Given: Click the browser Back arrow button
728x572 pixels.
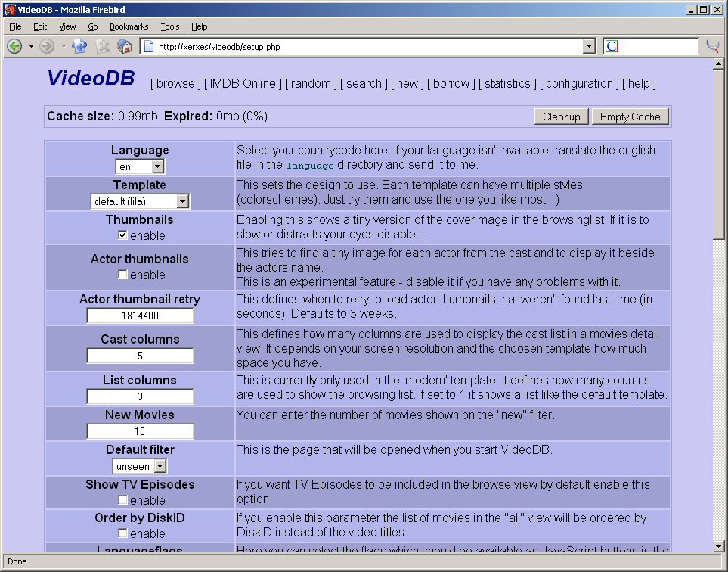Looking at the screenshot, I should (14, 46).
